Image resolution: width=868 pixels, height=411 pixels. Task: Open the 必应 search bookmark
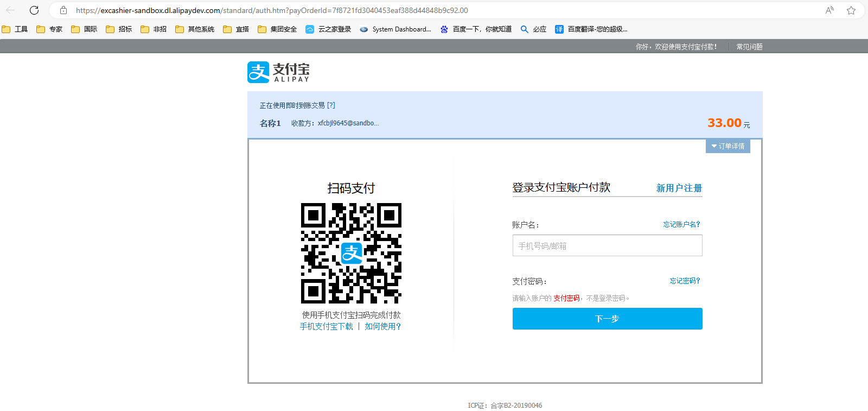point(534,29)
